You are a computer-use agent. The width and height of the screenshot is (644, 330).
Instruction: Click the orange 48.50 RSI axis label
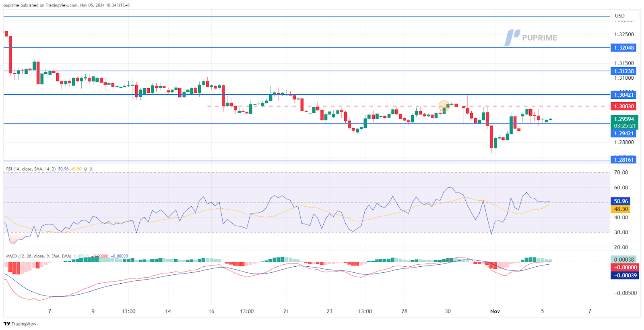(x=621, y=209)
